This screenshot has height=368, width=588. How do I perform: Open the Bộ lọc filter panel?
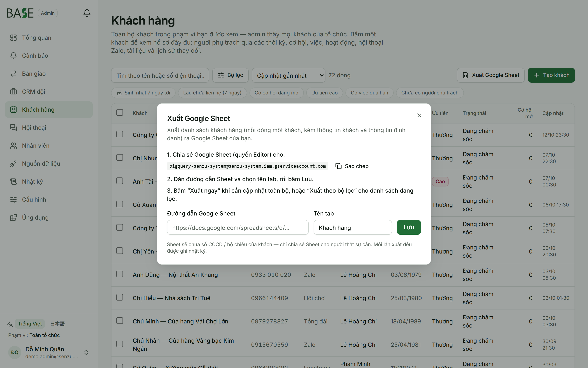pos(230,75)
